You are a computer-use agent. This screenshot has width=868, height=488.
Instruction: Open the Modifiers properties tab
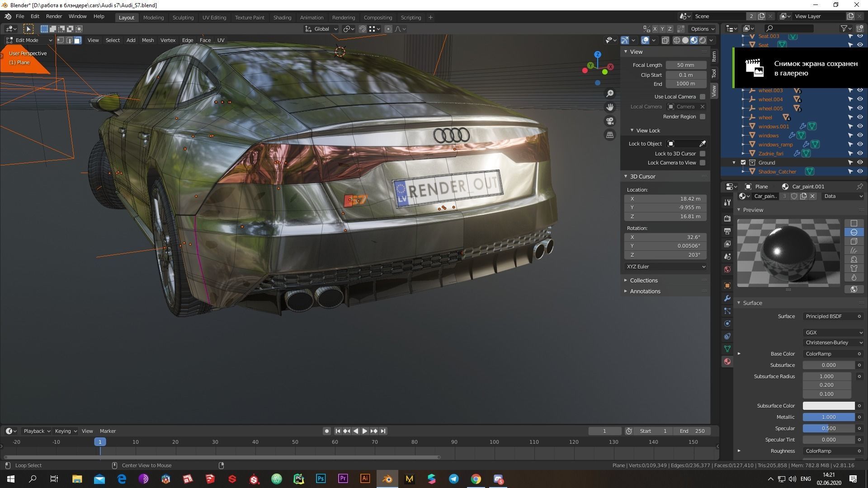[x=727, y=298]
